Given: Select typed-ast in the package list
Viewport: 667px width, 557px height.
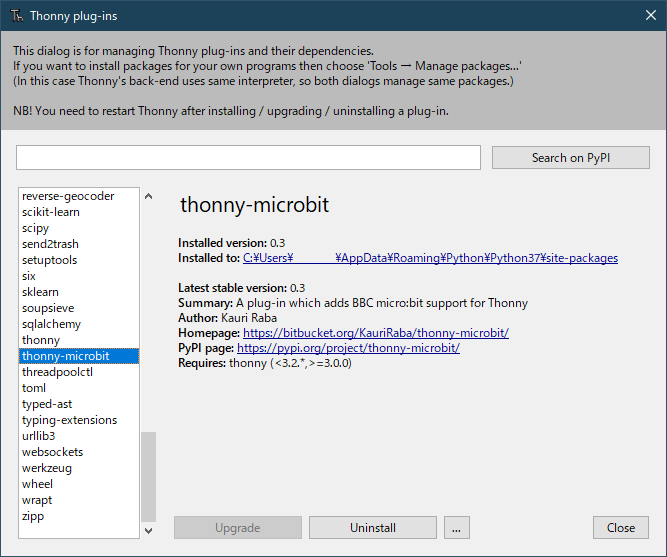Looking at the screenshot, I should pos(79,404).
